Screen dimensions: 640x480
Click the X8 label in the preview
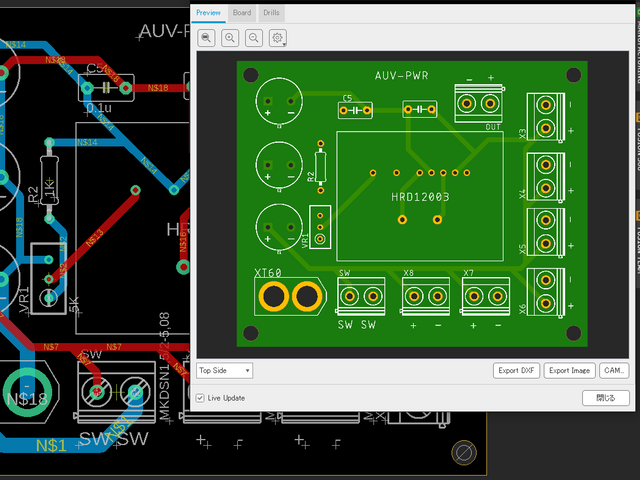408,273
